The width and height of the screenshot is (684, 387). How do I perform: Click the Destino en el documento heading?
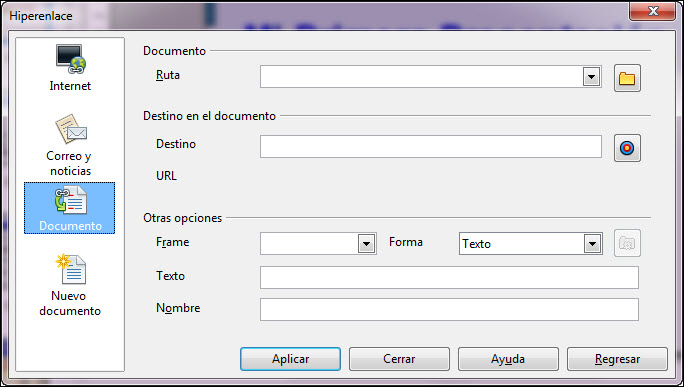(x=209, y=116)
